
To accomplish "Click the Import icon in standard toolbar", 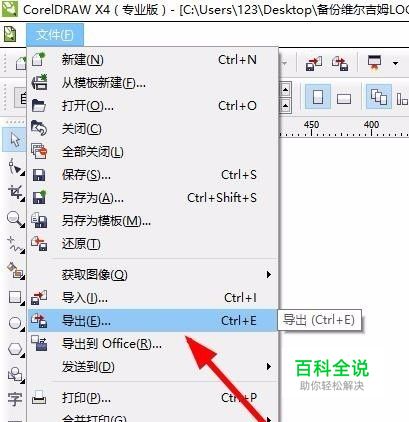I will pos(314,63).
